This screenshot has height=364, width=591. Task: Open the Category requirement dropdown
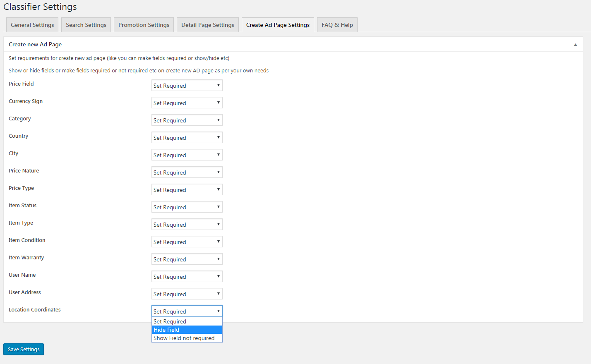tap(187, 120)
